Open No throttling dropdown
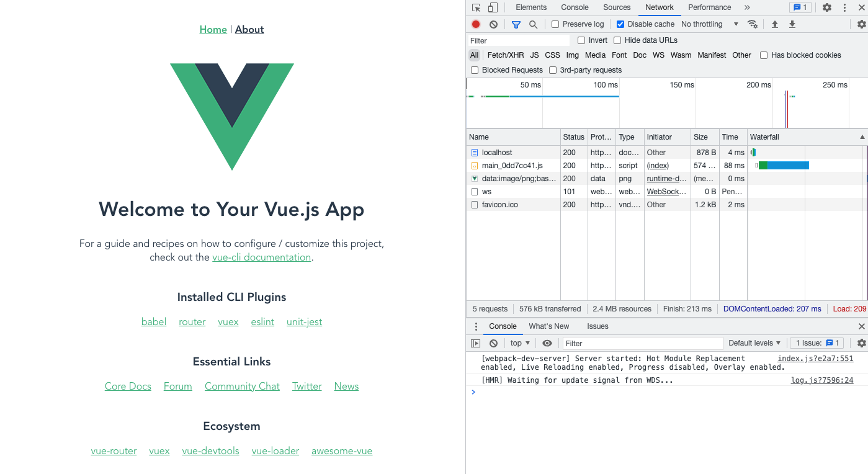 click(x=710, y=24)
